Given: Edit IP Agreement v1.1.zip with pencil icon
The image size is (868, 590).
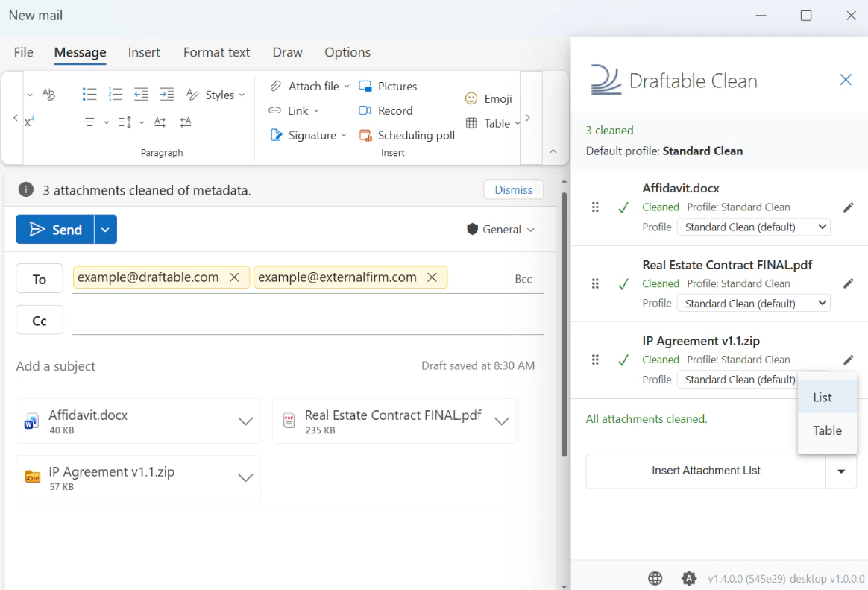Looking at the screenshot, I should pyautogui.click(x=848, y=360).
